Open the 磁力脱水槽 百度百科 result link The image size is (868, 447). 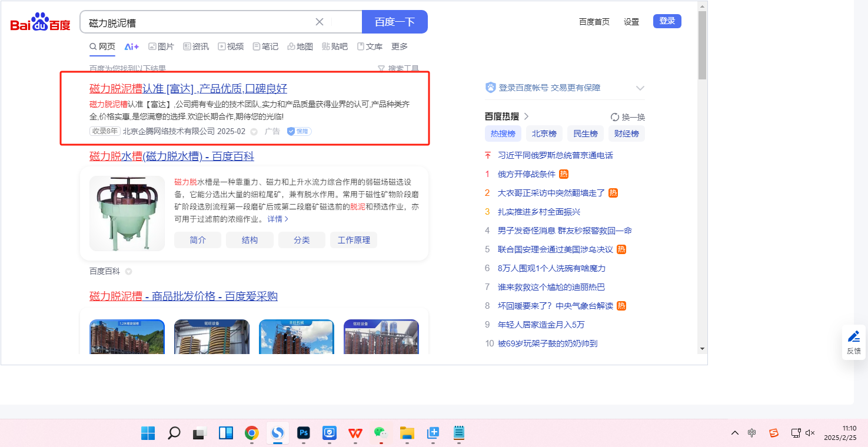(171, 156)
